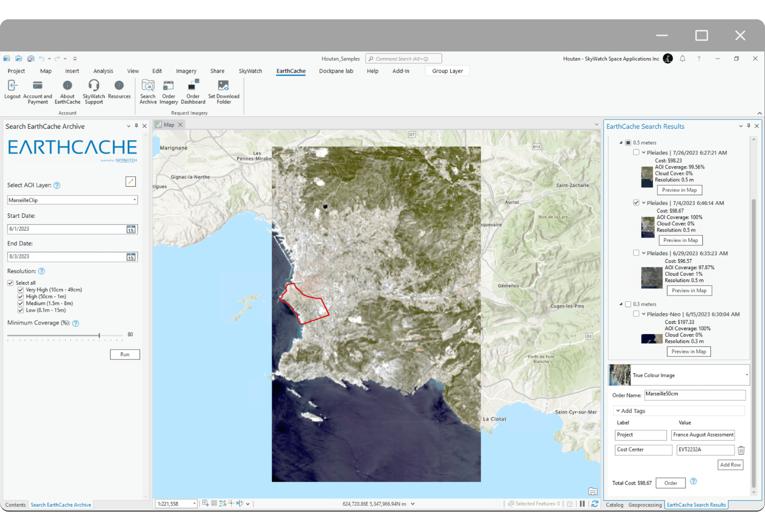Expand the True Colour Image dropdown

point(746,375)
